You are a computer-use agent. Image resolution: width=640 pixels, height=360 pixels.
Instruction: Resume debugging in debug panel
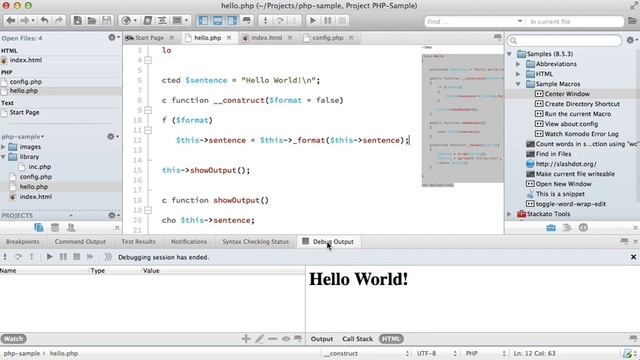click(x=49, y=257)
